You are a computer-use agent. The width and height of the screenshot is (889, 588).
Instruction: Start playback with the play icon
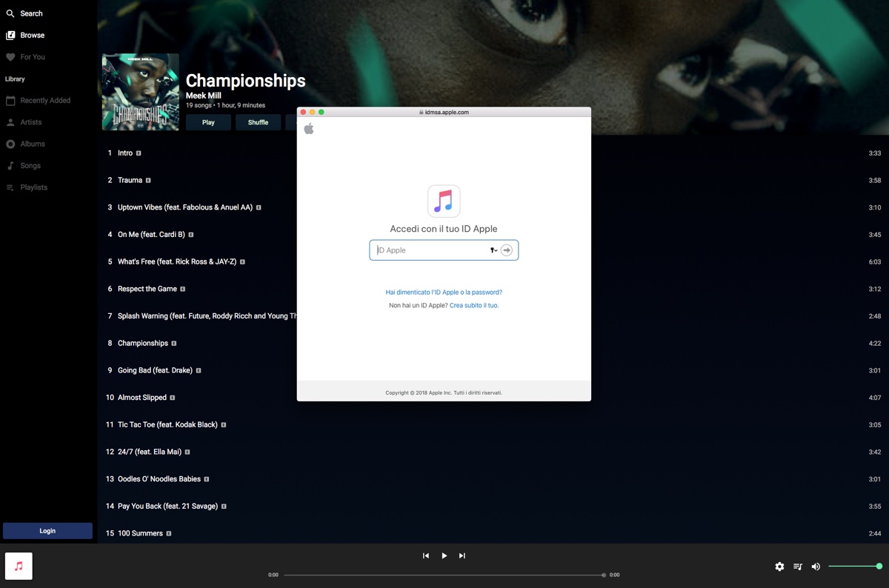tap(444, 555)
